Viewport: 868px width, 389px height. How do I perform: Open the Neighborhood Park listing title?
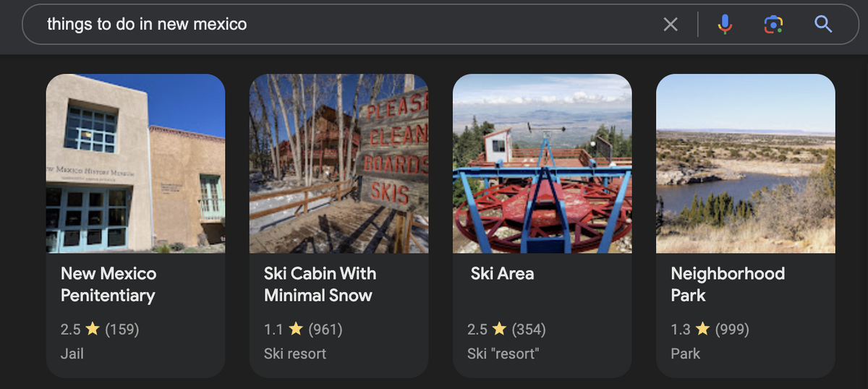pos(728,284)
